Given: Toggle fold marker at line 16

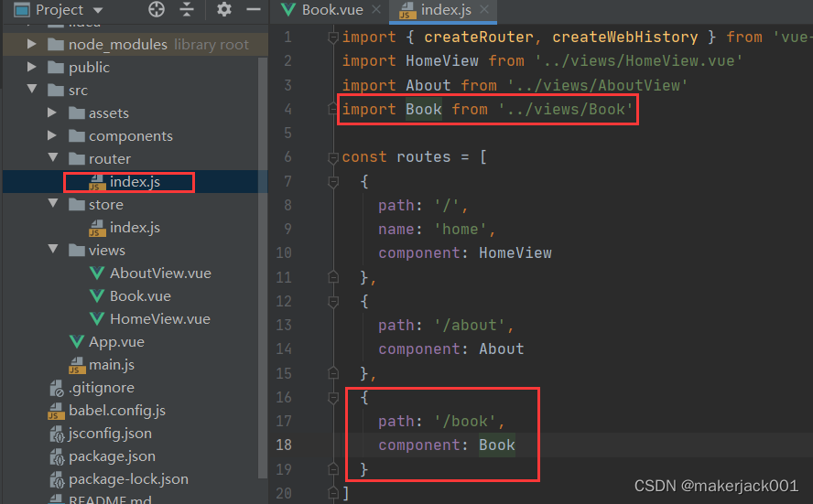Looking at the screenshot, I should point(333,397).
